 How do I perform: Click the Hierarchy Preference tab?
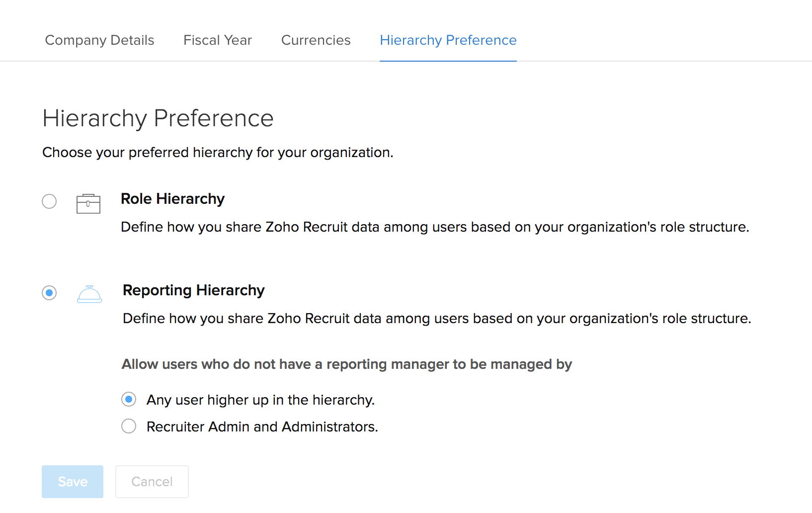[x=448, y=40]
